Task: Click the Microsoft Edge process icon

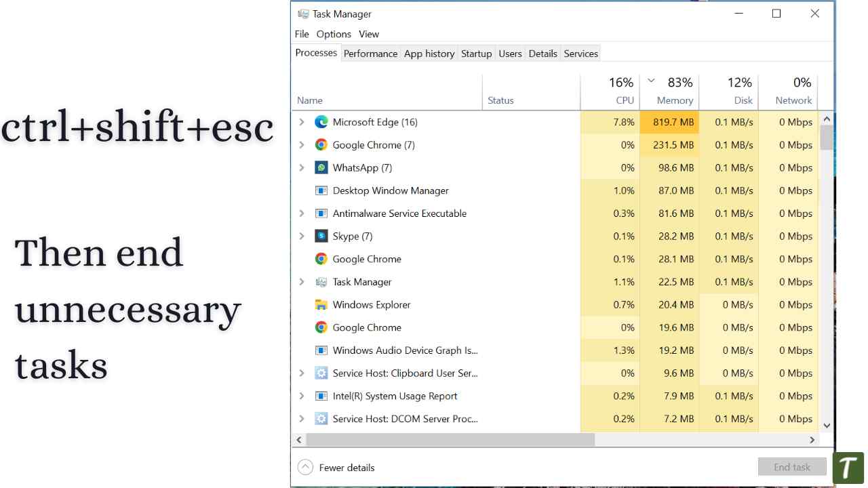Action: 321,122
